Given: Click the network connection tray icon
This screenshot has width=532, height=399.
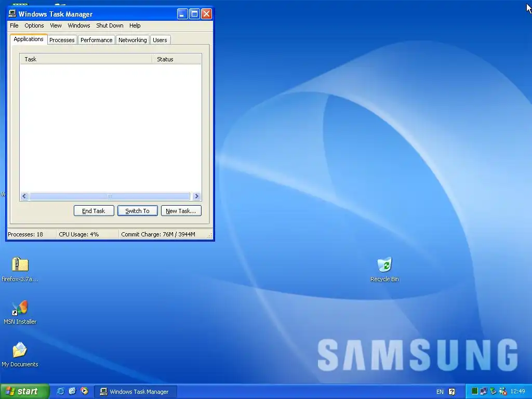Looking at the screenshot, I should [484, 391].
